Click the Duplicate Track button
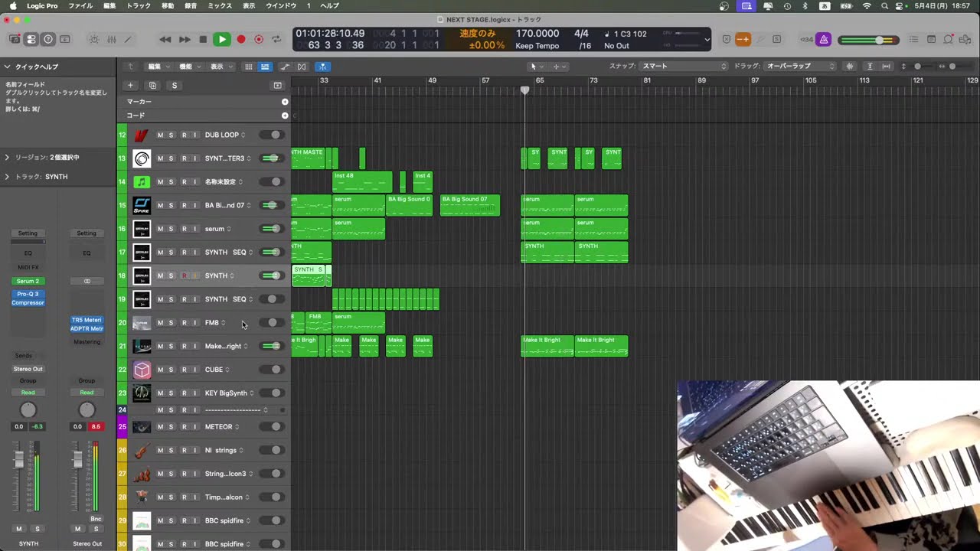This screenshot has width=980, height=551. click(152, 85)
